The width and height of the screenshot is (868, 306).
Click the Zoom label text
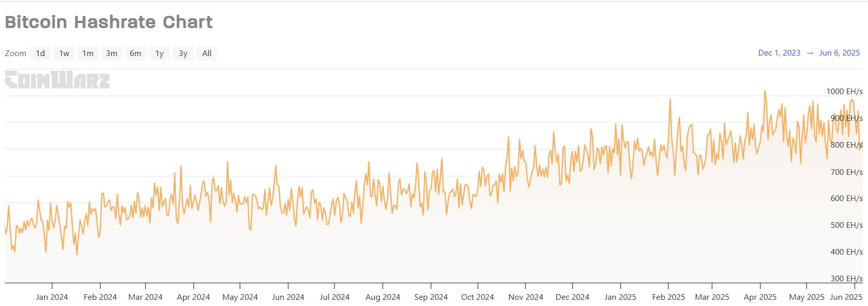tap(15, 53)
